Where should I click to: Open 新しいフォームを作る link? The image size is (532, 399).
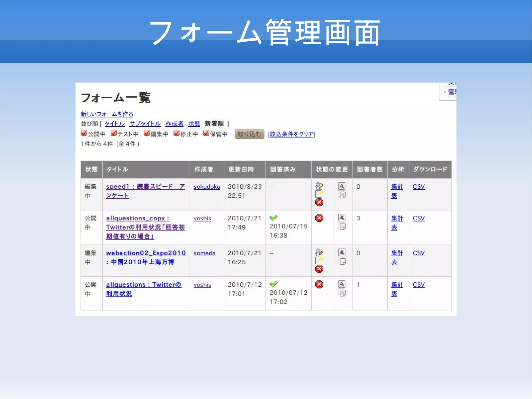coord(107,114)
